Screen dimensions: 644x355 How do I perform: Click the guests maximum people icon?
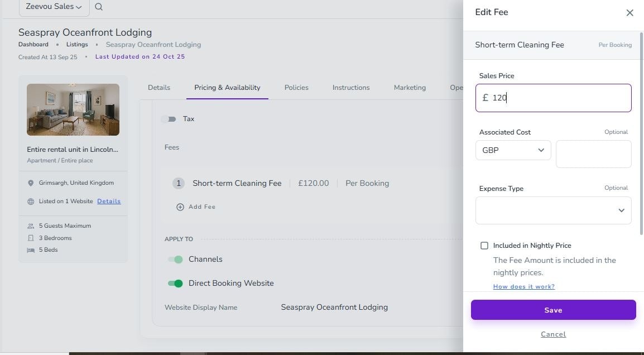31,226
